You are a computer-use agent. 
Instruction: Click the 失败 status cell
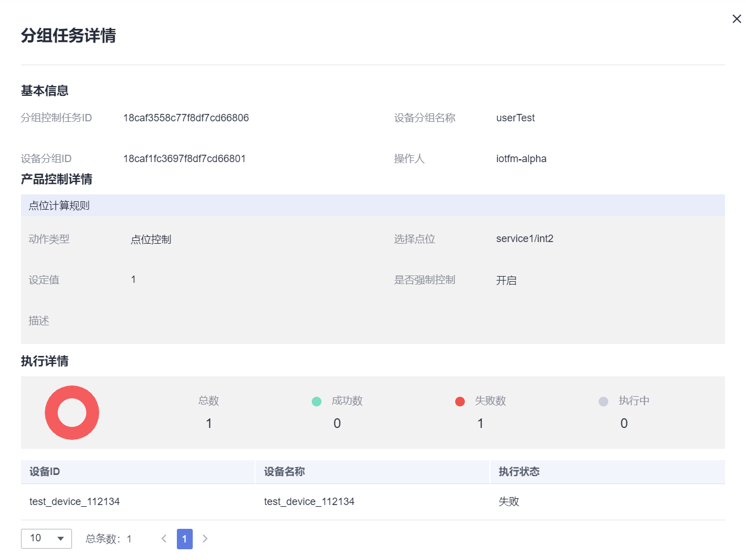(x=508, y=502)
